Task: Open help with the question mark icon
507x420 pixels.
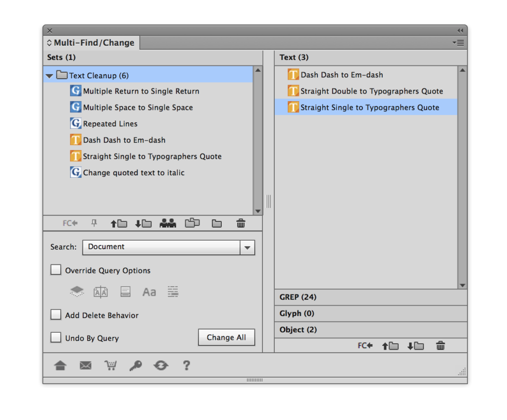Action: click(186, 366)
